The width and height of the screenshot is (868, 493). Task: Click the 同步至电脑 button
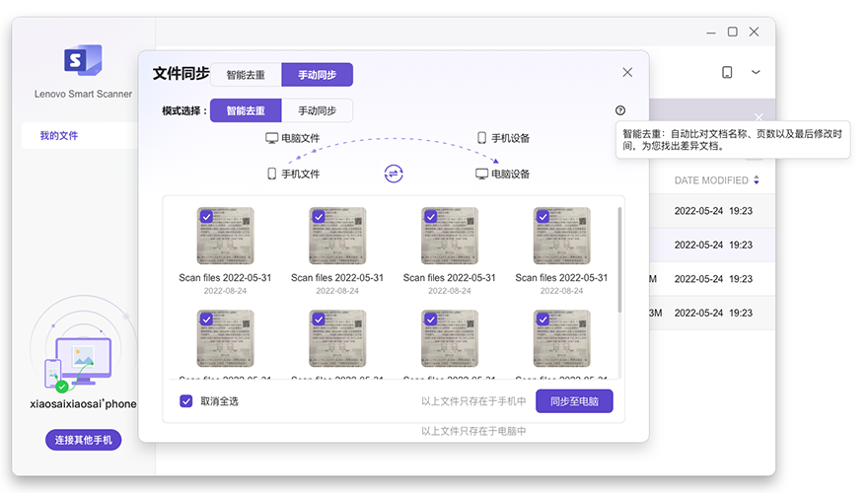click(x=574, y=401)
